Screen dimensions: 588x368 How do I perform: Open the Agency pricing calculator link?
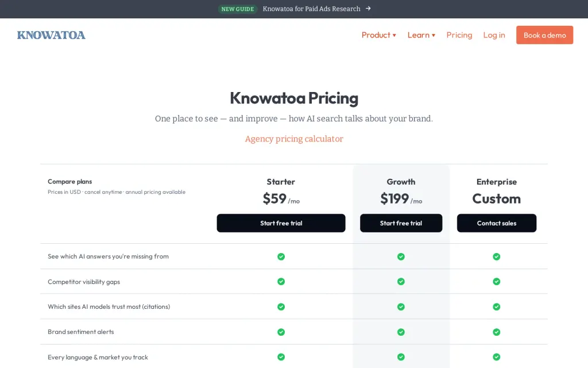(x=294, y=139)
